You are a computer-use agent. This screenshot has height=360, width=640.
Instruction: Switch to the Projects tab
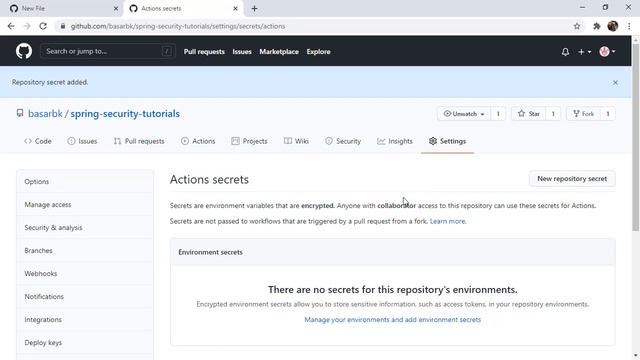pos(249,141)
